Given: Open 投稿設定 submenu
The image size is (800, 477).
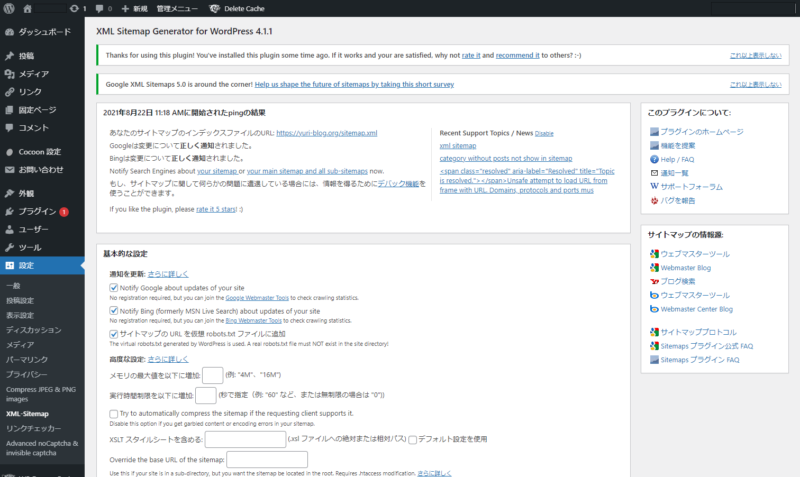Looking at the screenshot, I should click(x=20, y=300).
